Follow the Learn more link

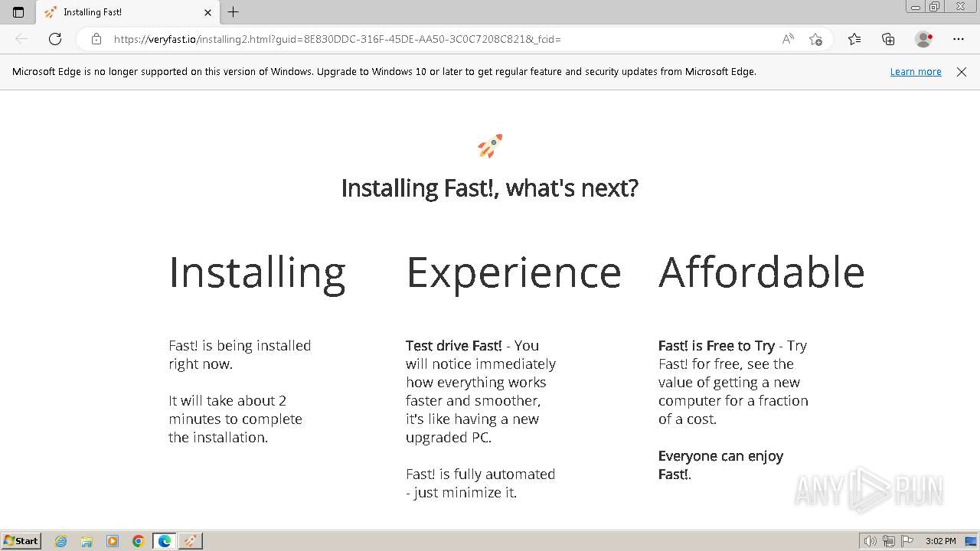(916, 71)
